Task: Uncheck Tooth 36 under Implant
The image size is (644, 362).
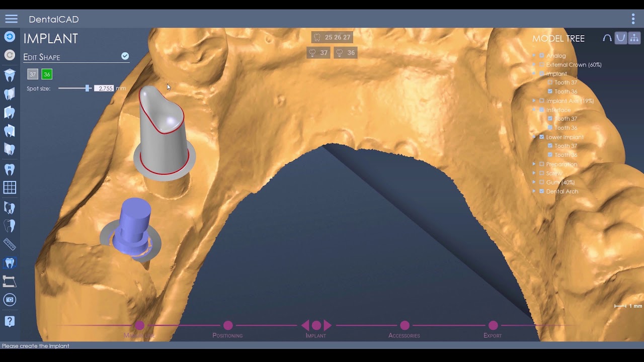Action: point(550,92)
